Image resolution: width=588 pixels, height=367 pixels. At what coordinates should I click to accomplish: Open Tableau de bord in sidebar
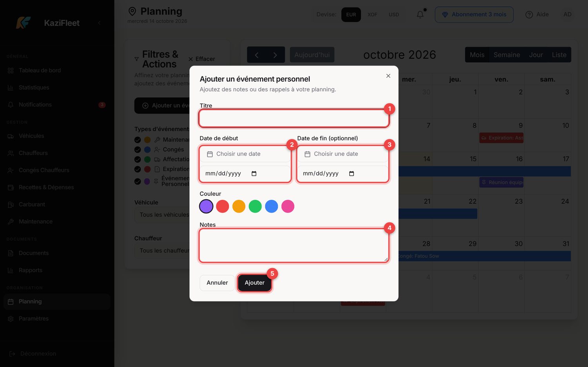(57, 71)
